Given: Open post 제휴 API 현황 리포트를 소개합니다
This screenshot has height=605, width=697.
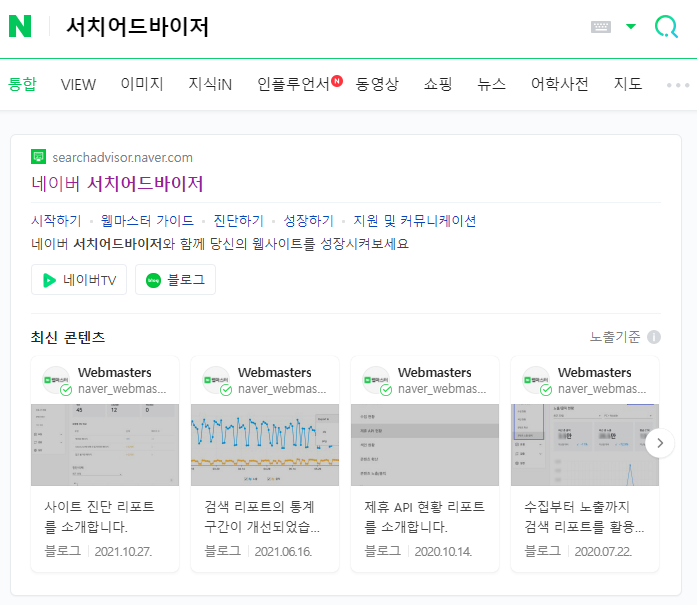Looking at the screenshot, I should [x=425, y=517].
